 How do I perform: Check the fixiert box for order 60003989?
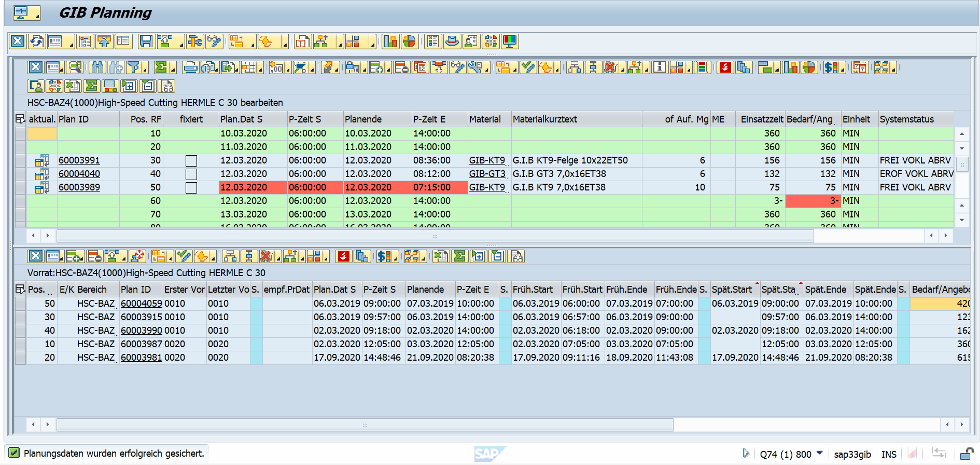point(191,188)
